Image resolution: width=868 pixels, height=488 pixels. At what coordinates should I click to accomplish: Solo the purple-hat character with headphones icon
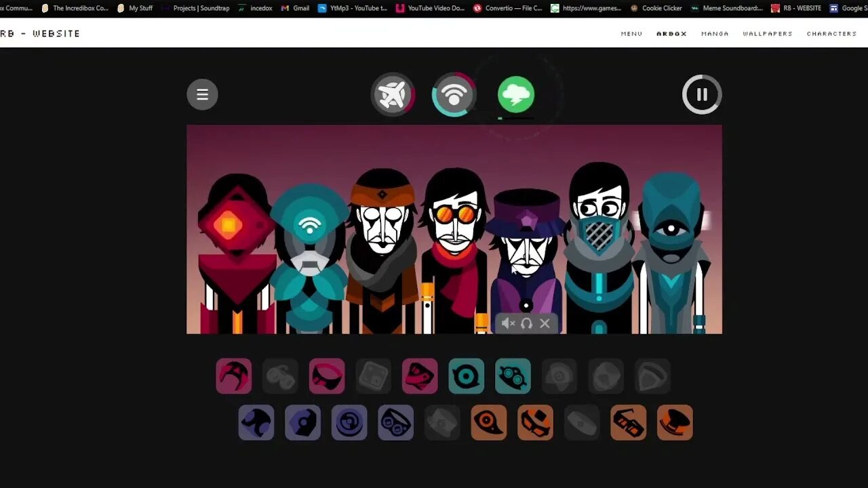[x=526, y=323]
